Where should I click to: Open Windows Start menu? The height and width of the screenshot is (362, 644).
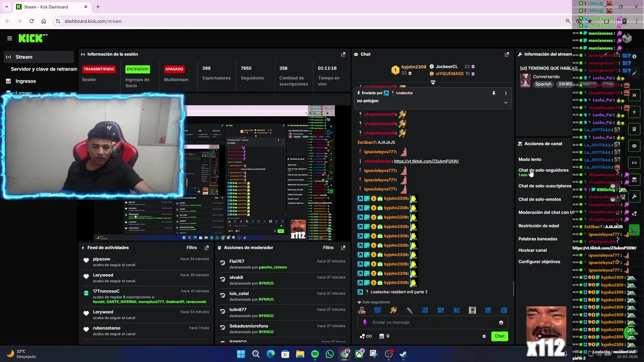241,354
